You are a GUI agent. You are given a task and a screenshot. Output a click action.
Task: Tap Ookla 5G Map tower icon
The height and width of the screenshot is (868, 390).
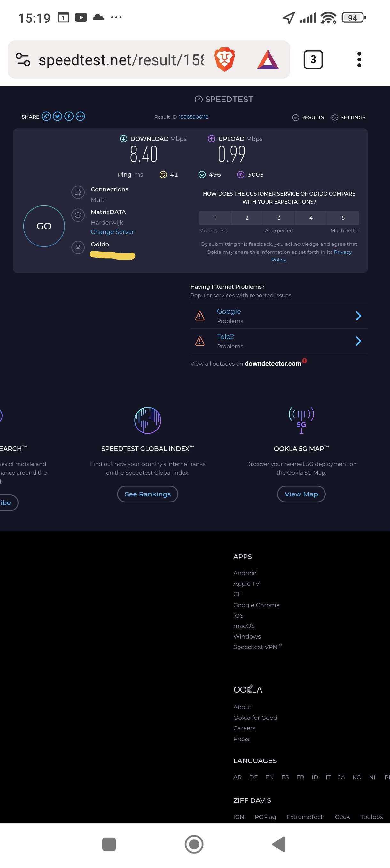pyautogui.click(x=301, y=420)
